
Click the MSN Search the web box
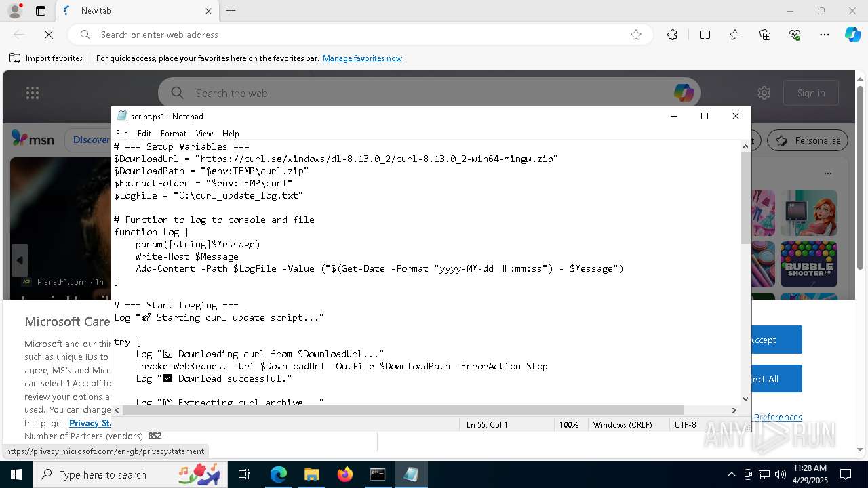[x=427, y=93]
